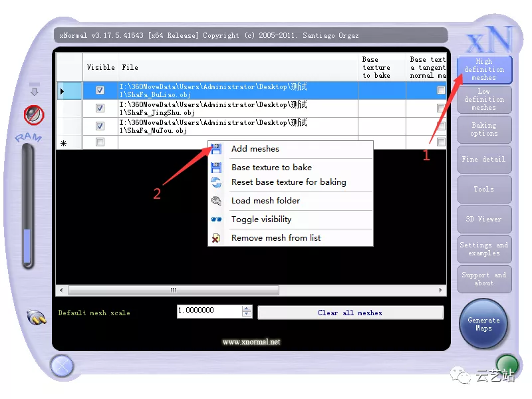
Task: Click the Generate Maps button
Action: (483, 324)
